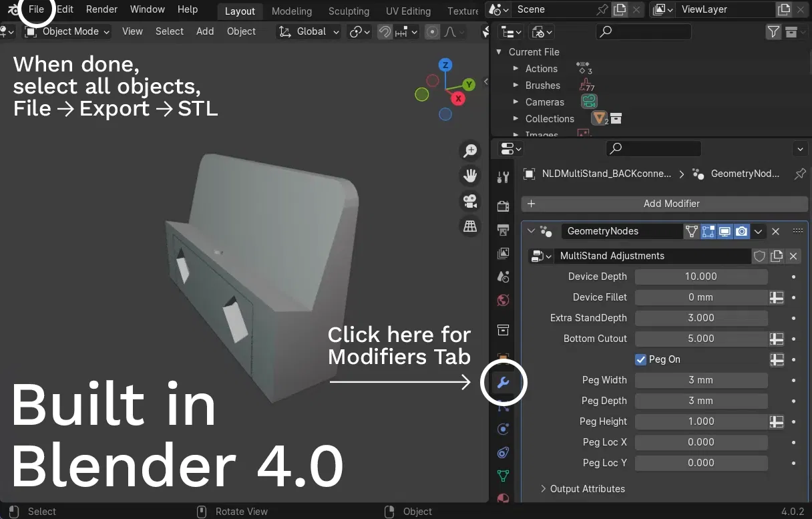Open the View Layer properties tab icon

pos(503,253)
